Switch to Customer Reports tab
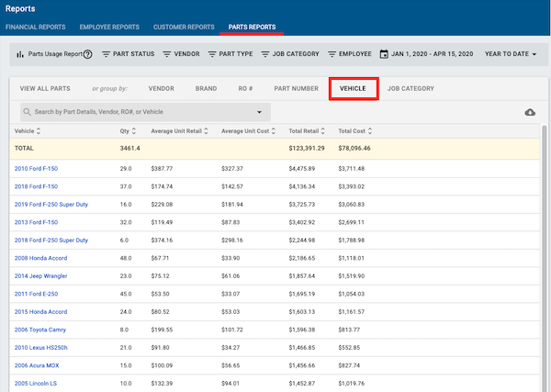 click(184, 27)
